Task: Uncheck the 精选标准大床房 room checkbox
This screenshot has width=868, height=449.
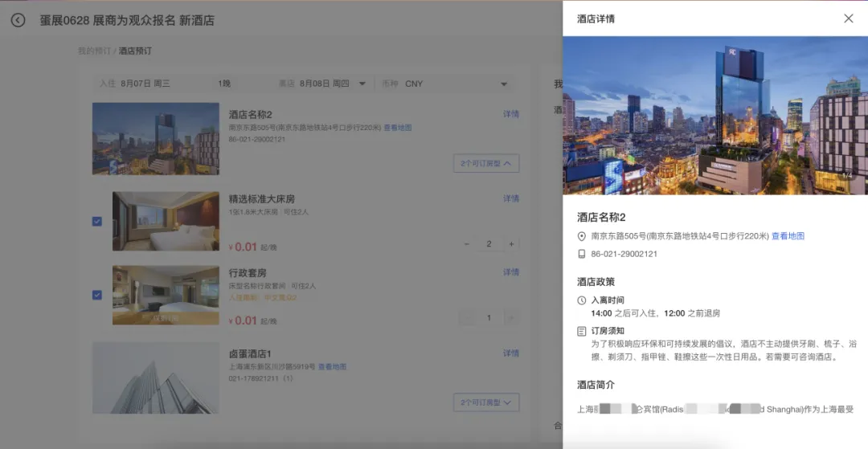Action: (x=97, y=222)
